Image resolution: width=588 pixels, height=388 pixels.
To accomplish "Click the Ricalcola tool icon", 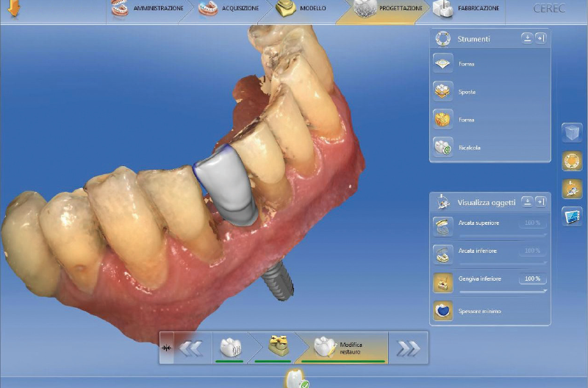I will 443,148.
